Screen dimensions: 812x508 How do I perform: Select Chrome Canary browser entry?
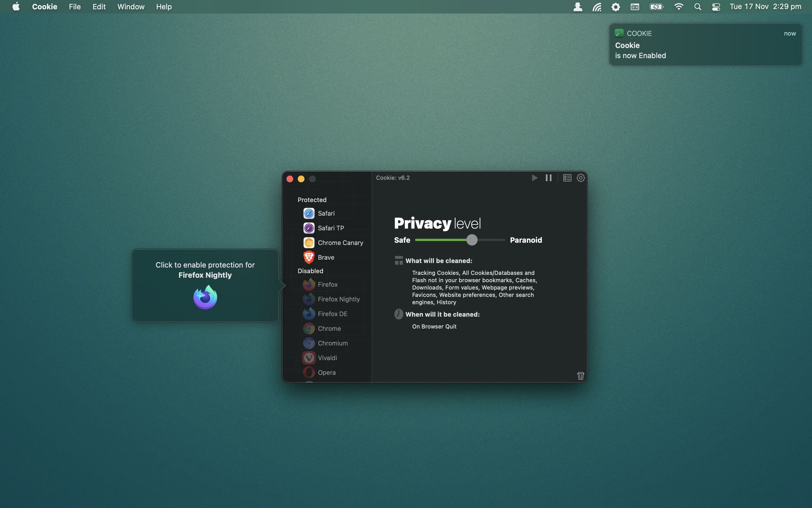pos(334,243)
